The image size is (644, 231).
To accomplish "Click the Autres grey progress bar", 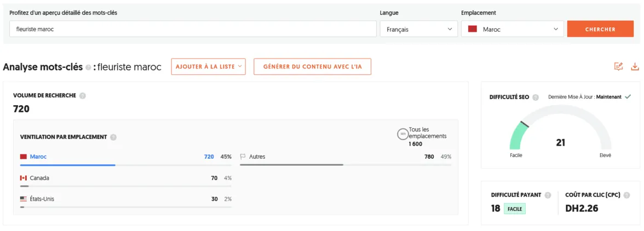I will [291, 165].
